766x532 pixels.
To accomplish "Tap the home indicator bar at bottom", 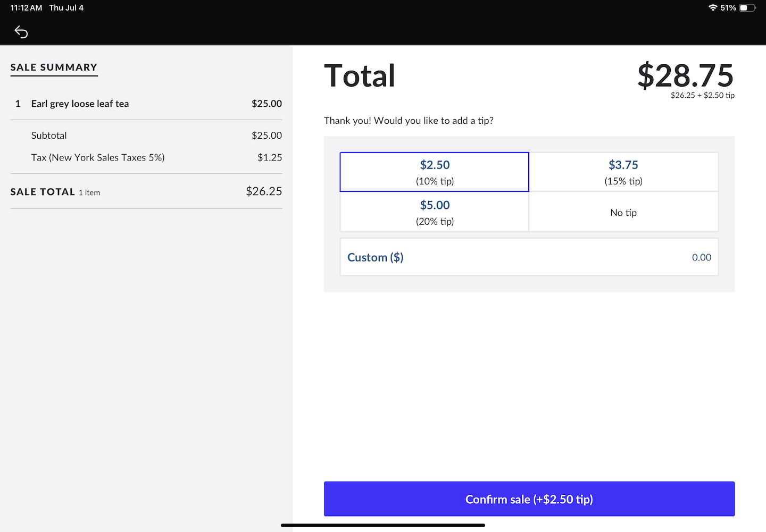I will [383, 525].
